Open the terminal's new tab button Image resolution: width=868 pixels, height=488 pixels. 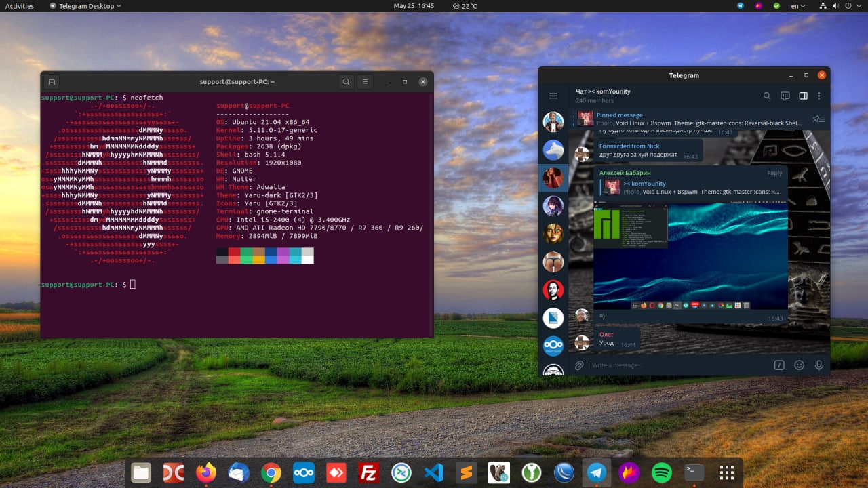click(x=52, y=82)
